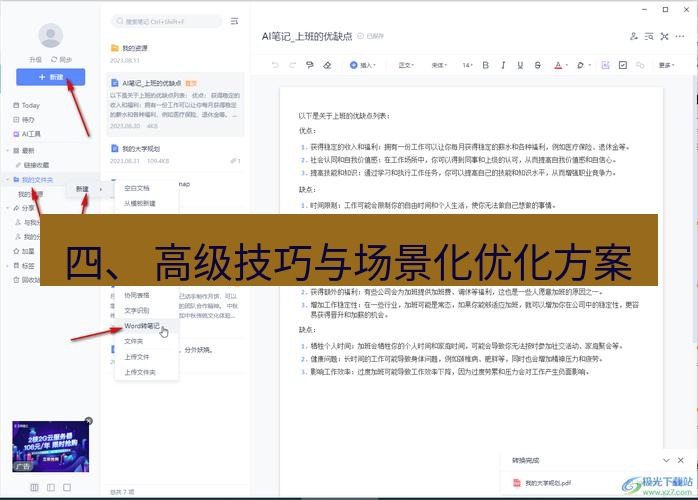Choose 空白文档 from the new menu
The height and width of the screenshot is (500, 698).
(137, 188)
